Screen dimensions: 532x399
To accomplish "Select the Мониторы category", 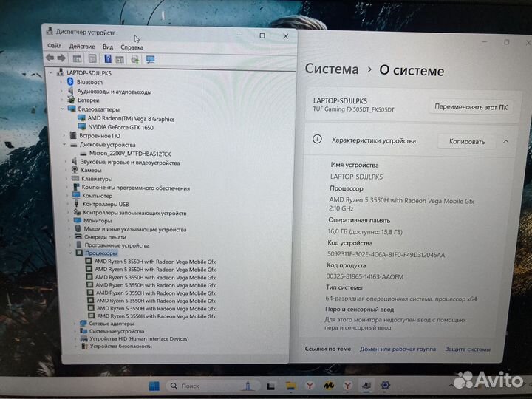I will [x=97, y=221].
